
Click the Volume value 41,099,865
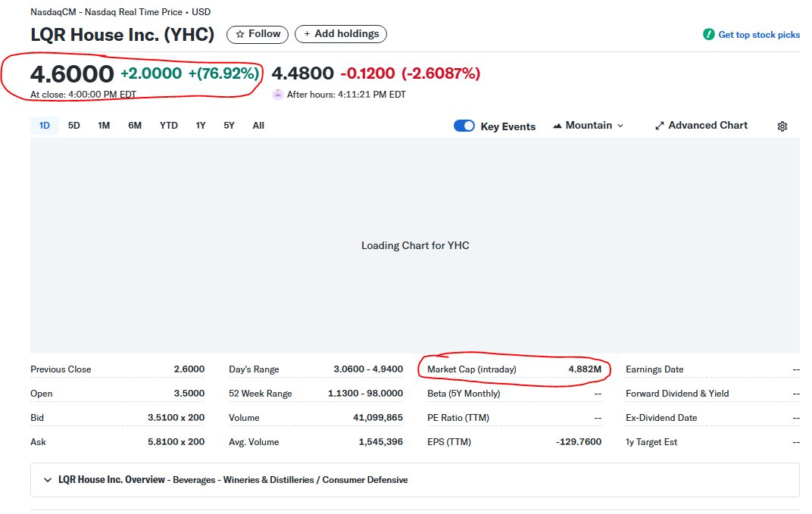tap(378, 418)
